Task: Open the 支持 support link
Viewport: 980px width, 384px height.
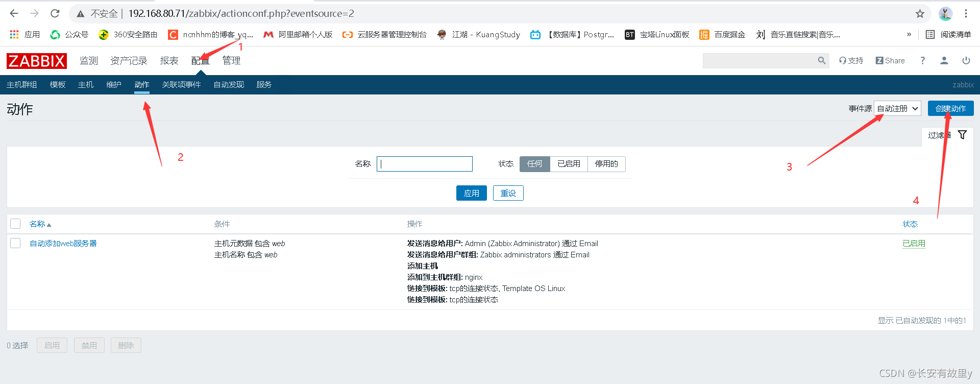Action: (851, 60)
